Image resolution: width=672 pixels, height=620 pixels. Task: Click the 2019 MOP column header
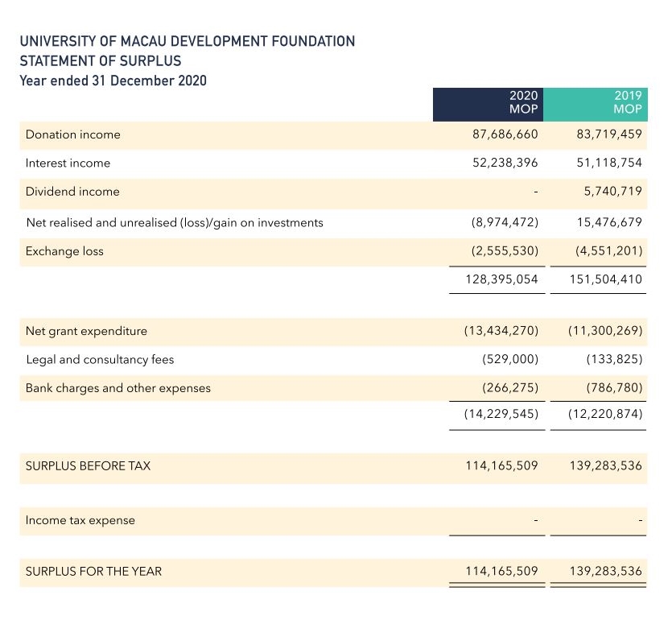pos(596,105)
